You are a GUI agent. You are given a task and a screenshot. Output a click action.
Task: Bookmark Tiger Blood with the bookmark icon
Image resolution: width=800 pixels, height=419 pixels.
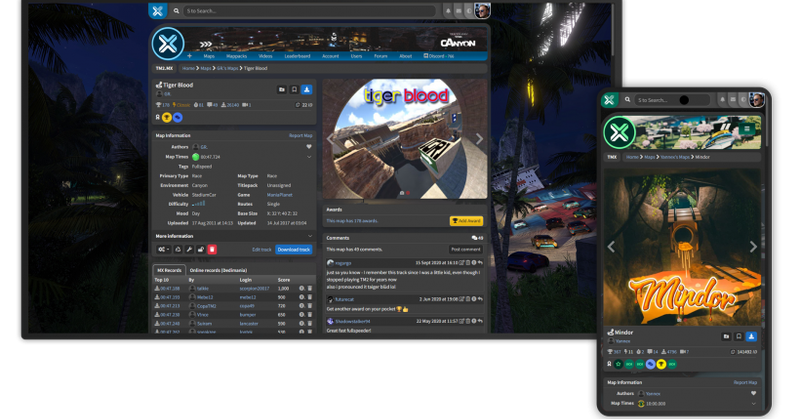tap(294, 89)
